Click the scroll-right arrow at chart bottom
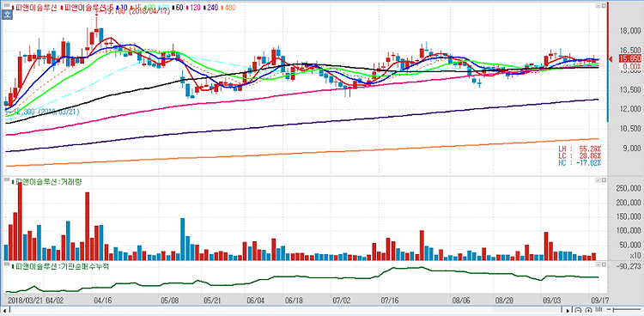 point(568,310)
